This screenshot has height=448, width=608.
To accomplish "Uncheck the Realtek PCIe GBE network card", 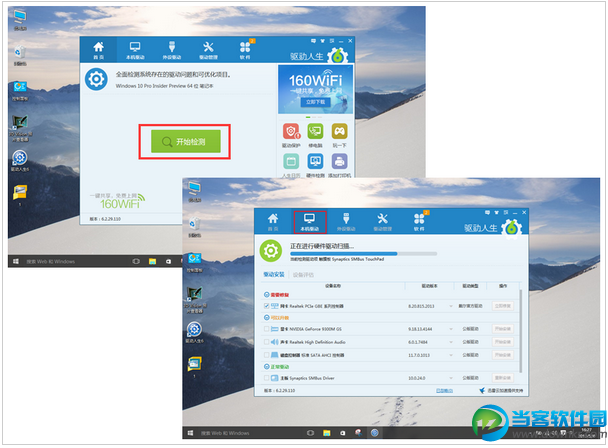I will pyautogui.click(x=266, y=306).
